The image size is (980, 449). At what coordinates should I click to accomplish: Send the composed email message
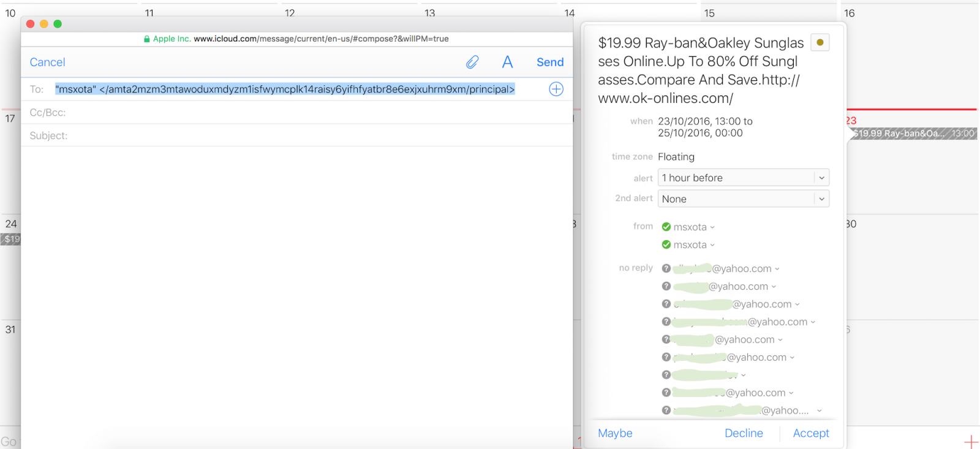pos(549,62)
